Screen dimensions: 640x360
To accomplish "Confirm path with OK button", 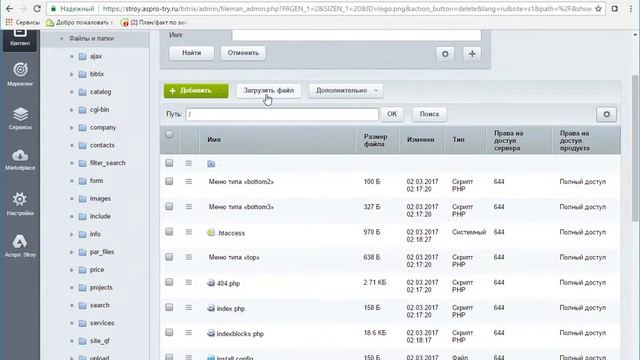I will point(392,114).
